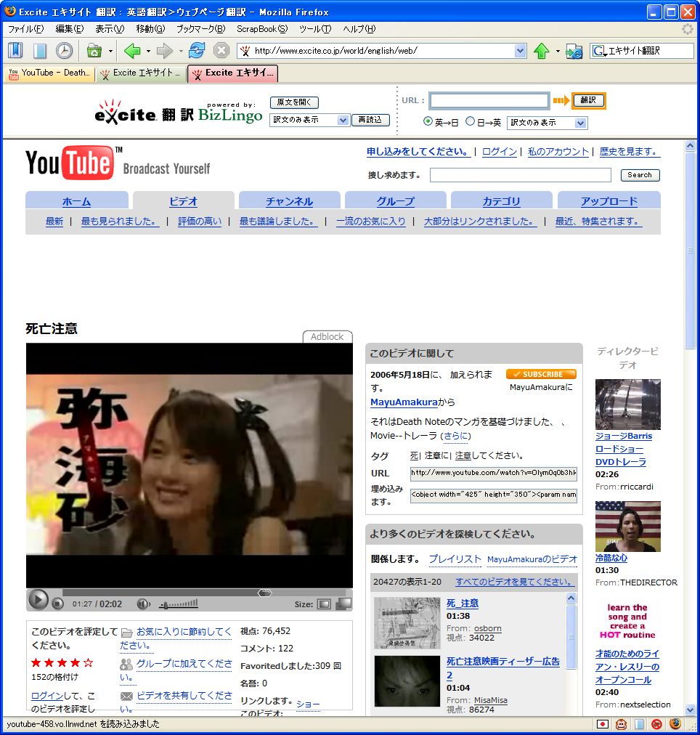Open the forward button history dropdown arrow

181,51
